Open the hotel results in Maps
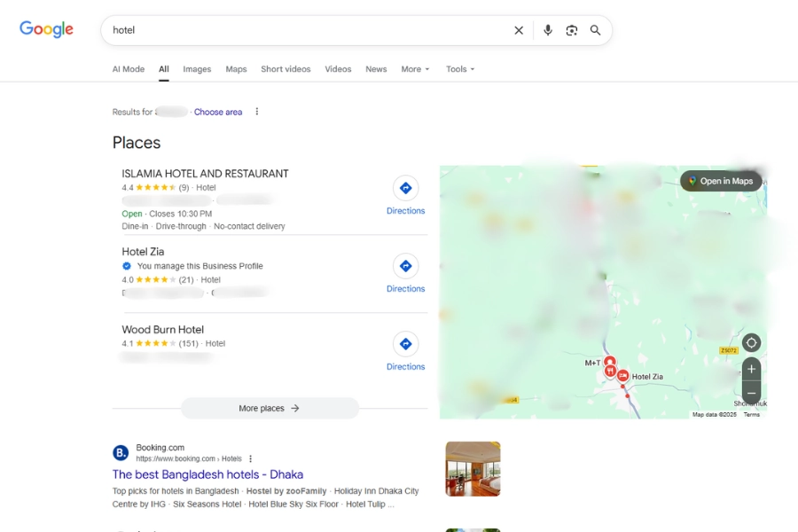 pyautogui.click(x=723, y=180)
